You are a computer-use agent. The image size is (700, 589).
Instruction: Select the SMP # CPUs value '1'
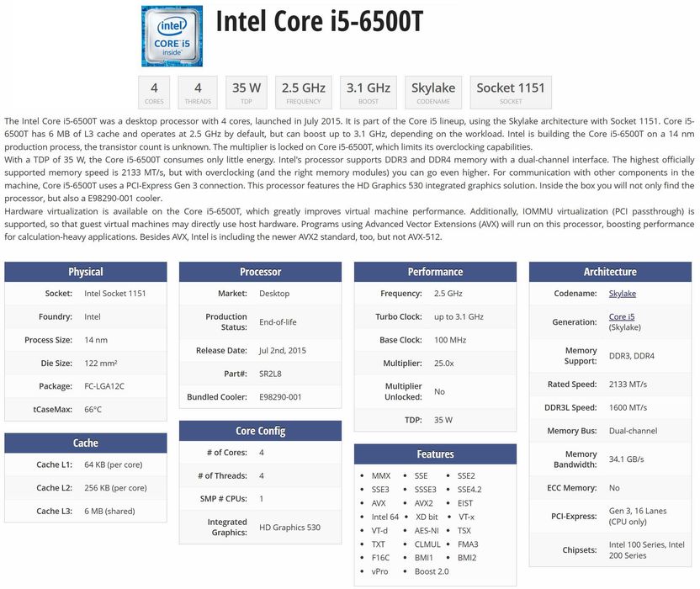[261, 499]
